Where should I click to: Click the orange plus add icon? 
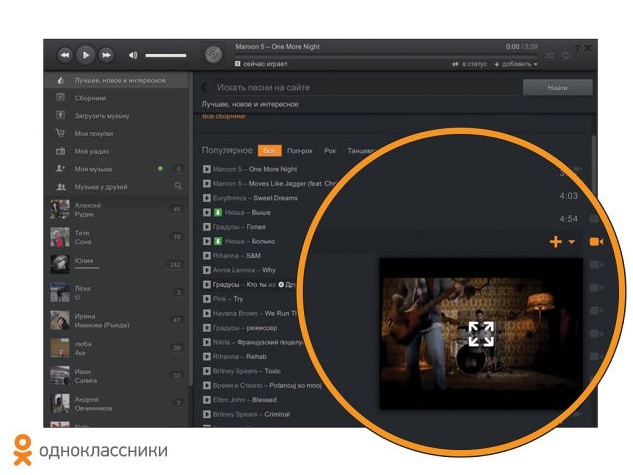point(556,242)
